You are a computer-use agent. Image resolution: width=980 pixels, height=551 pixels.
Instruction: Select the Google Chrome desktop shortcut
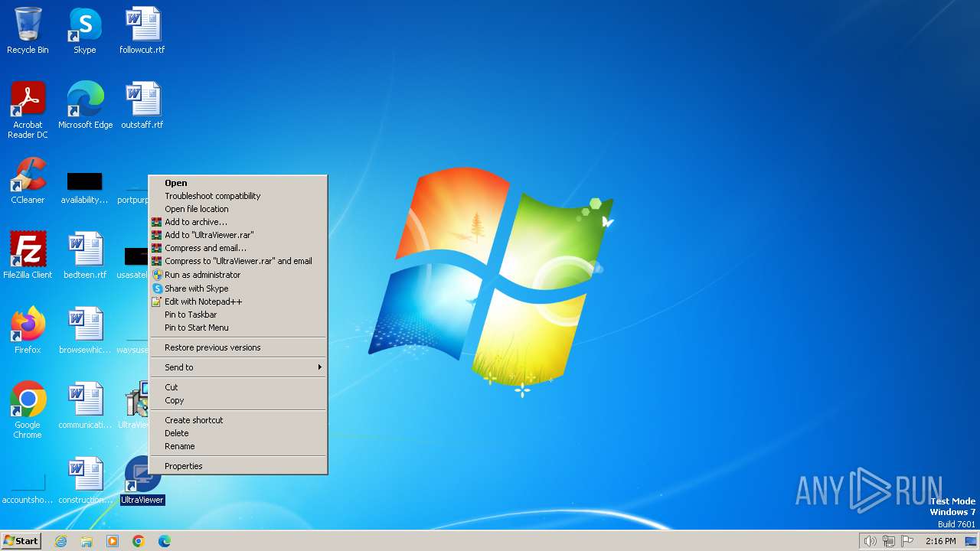(x=28, y=410)
